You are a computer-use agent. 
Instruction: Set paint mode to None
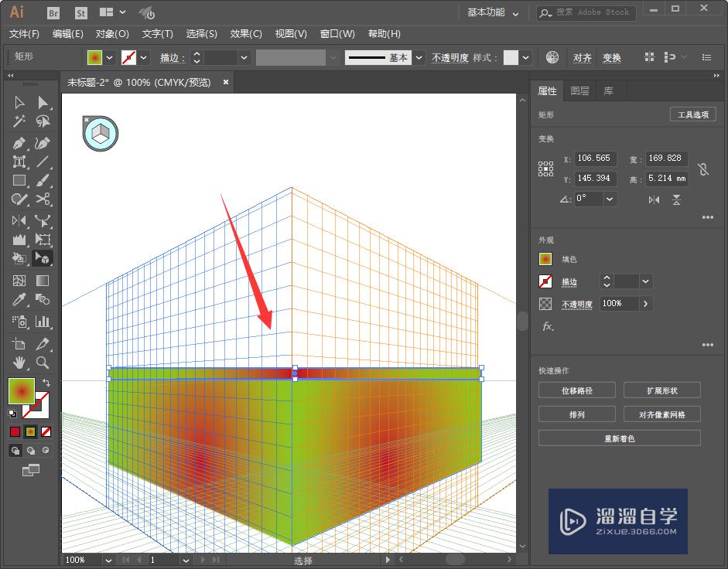coord(46,431)
